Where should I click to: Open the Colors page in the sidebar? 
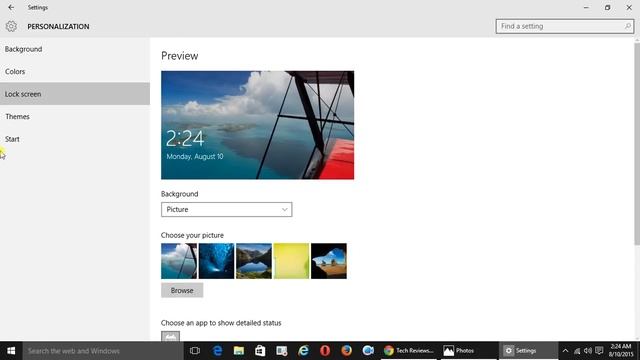pos(75,71)
